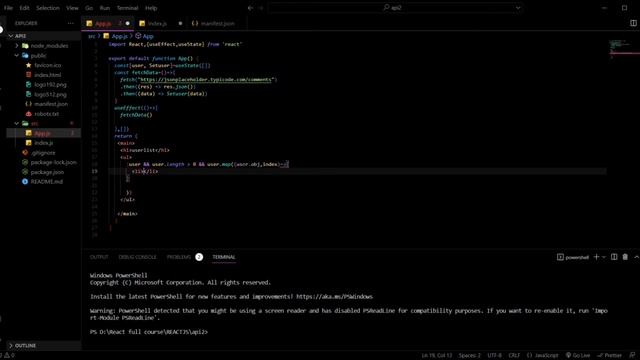Open Explorer panel more actions ellipsis

[x=71, y=23]
